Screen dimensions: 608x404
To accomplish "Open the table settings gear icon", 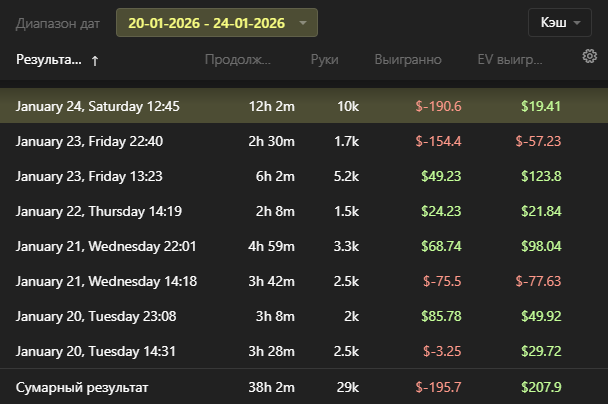I will pyautogui.click(x=589, y=57).
